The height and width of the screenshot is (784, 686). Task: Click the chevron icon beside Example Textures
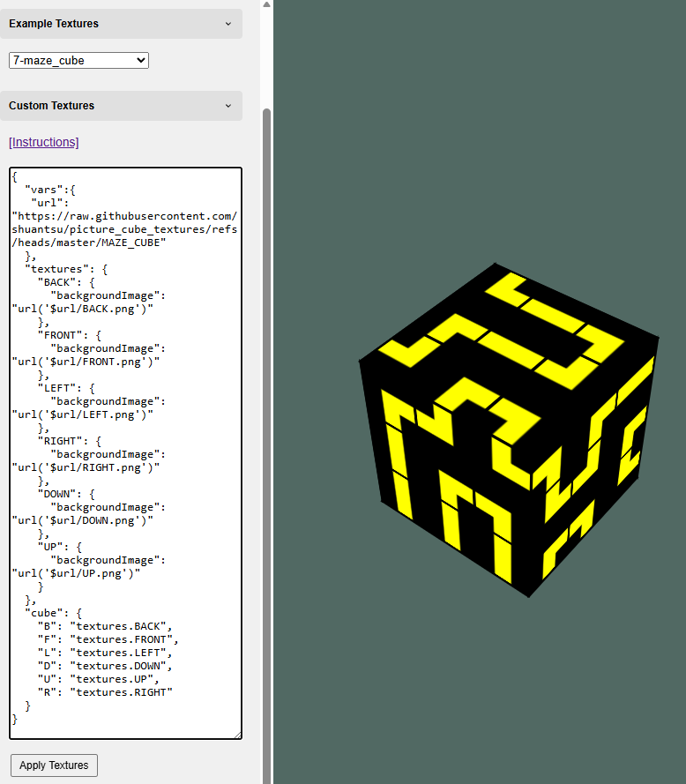click(228, 24)
